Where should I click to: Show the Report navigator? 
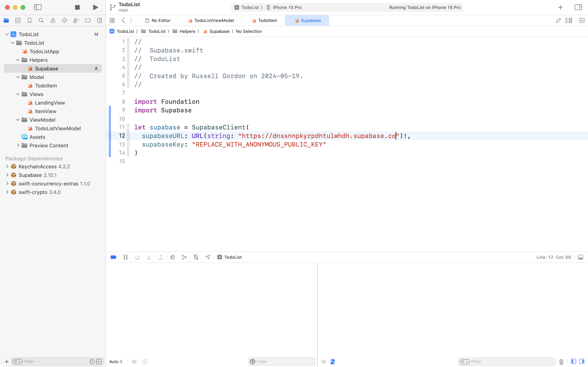click(x=99, y=20)
